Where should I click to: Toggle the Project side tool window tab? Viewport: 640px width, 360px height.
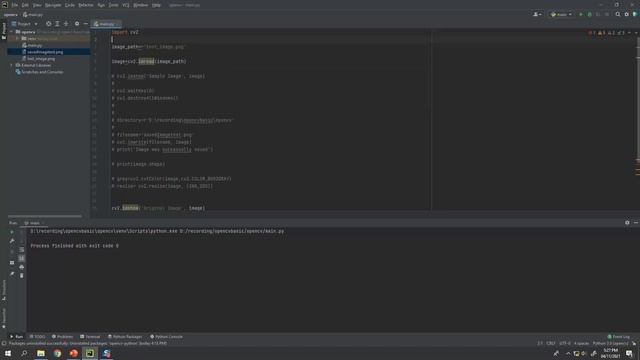(4, 31)
